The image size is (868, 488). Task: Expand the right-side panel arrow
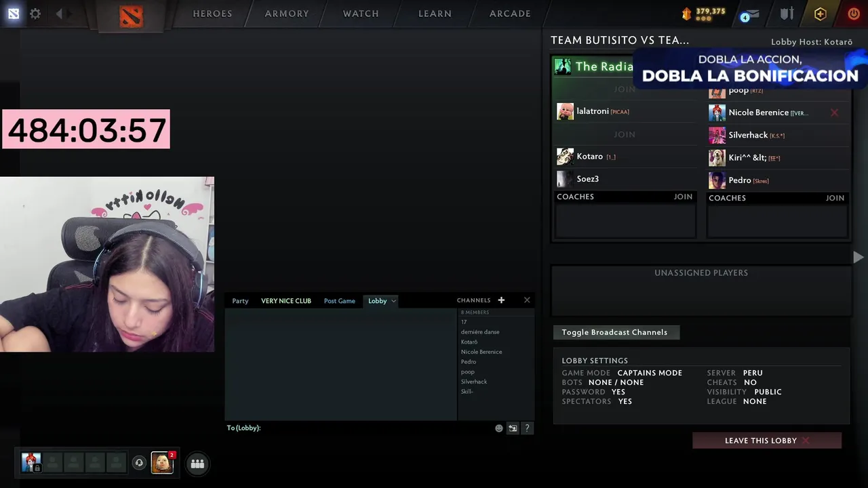(858, 257)
